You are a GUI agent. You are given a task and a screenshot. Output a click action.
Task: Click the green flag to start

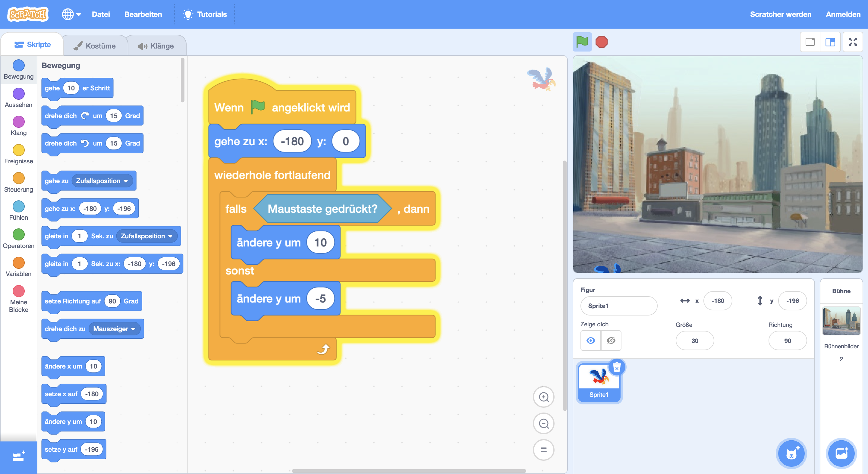pyautogui.click(x=582, y=42)
